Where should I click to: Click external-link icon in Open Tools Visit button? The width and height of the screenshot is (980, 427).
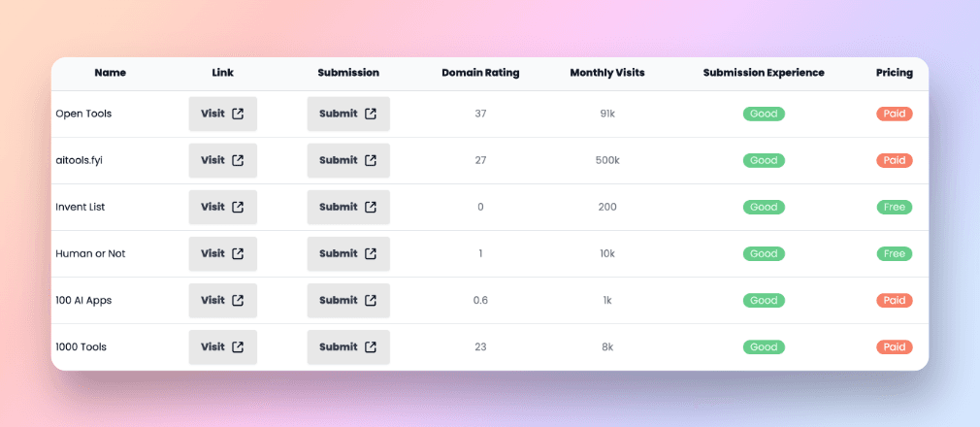(238, 114)
